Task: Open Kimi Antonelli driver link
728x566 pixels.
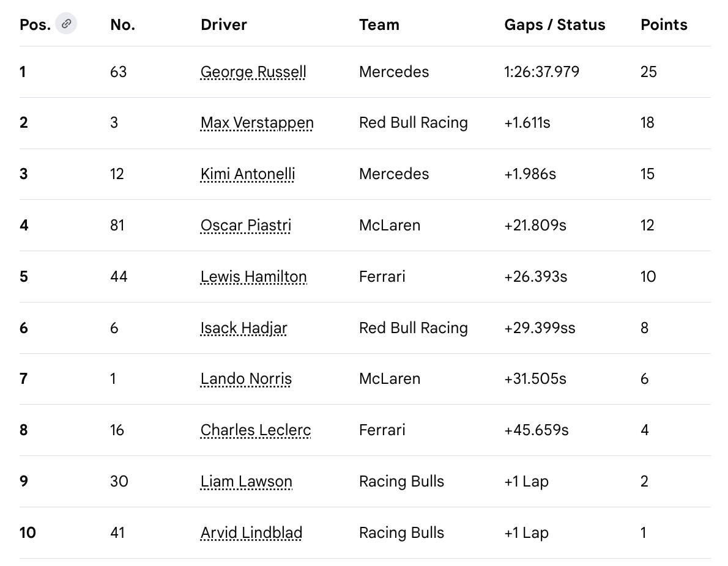Action: (x=248, y=174)
